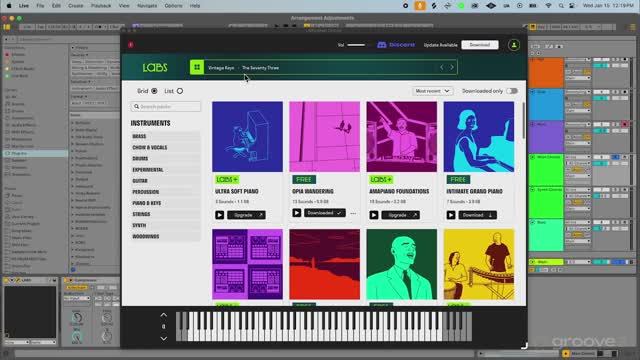Open the Create menu

click(x=76, y=6)
